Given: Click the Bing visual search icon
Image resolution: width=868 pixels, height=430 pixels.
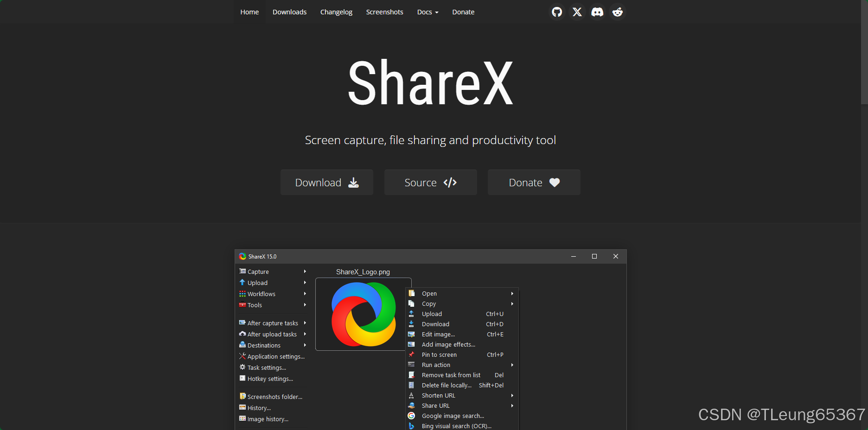Looking at the screenshot, I should click(x=411, y=426).
